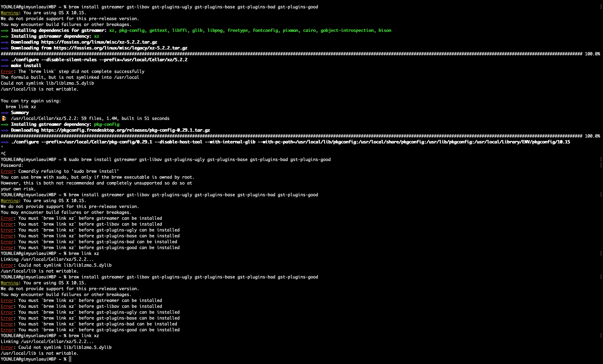The height and width of the screenshot is (364, 603).
Task: Click the 'gobject-introspection' dependency name
Action: point(347,30)
